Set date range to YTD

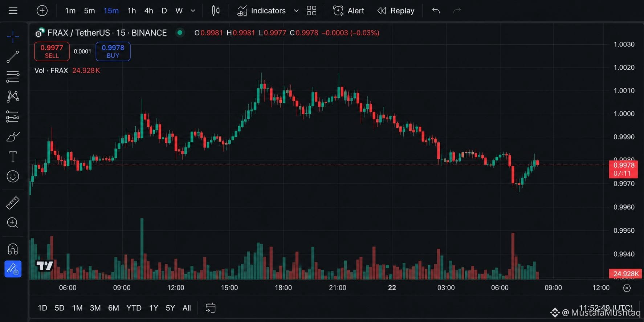pos(134,308)
